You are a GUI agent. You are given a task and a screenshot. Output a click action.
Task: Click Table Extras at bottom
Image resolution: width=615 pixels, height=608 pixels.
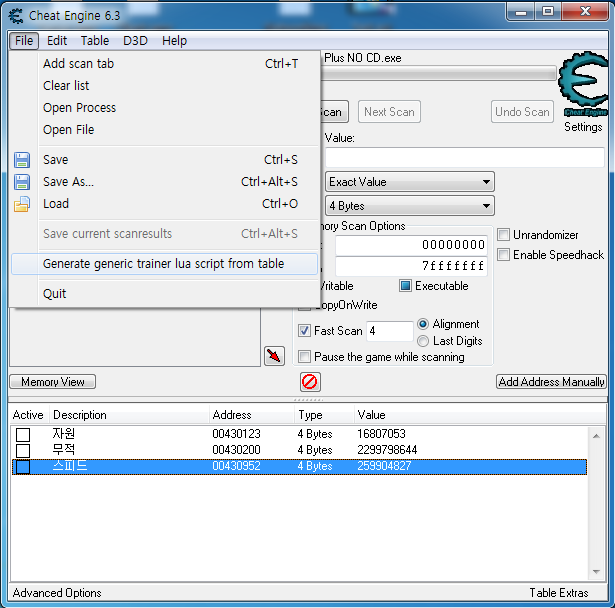(559, 593)
